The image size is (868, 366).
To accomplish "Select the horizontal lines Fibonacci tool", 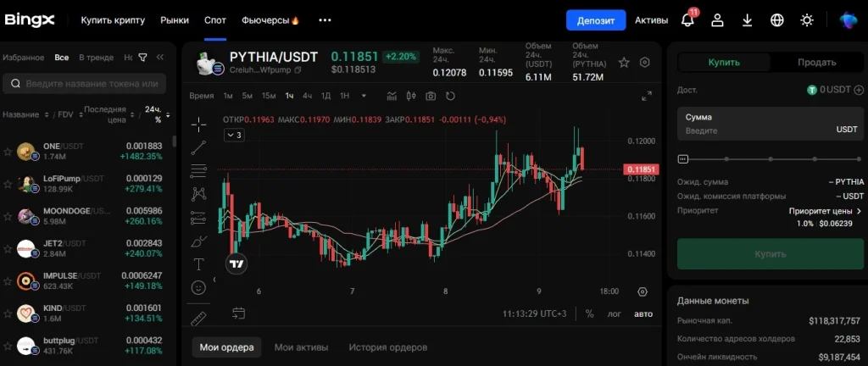I will tap(198, 171).
